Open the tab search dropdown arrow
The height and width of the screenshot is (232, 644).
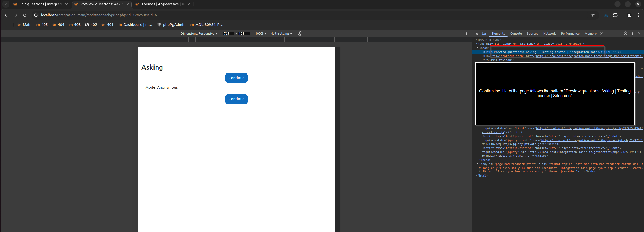(x=6, y=4)
